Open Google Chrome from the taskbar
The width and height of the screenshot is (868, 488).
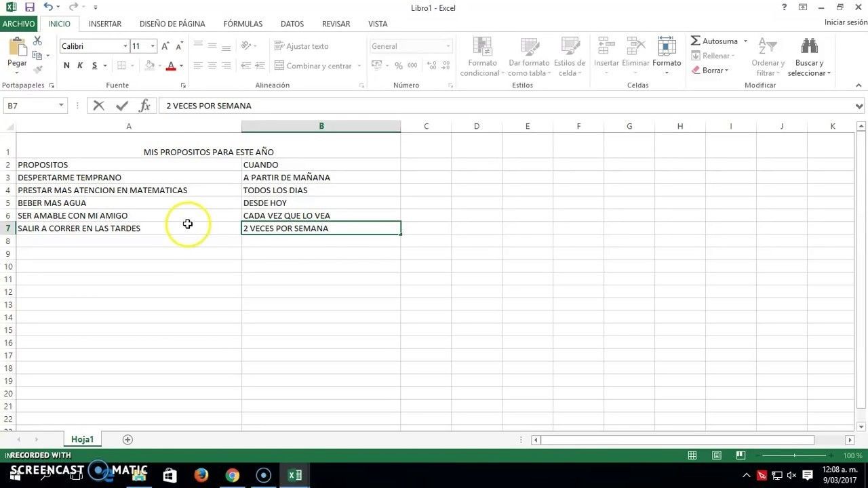click(x=232, y=475)
